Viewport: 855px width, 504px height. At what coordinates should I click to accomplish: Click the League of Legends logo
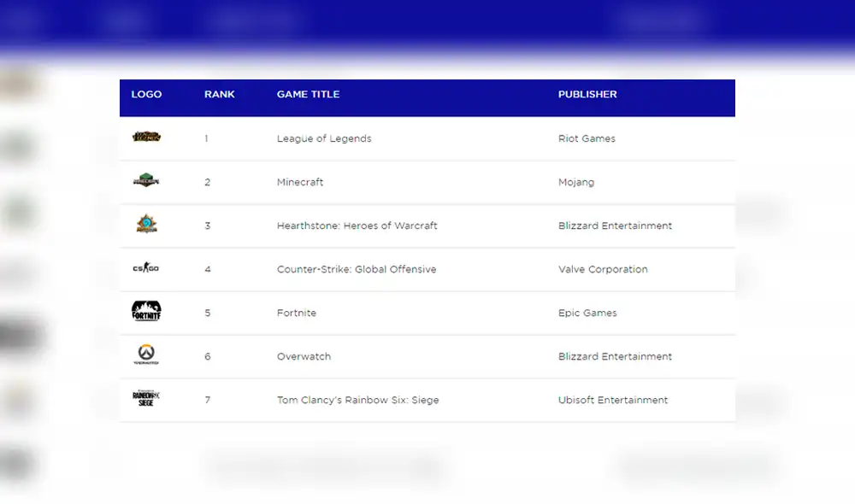coord(145,138)
